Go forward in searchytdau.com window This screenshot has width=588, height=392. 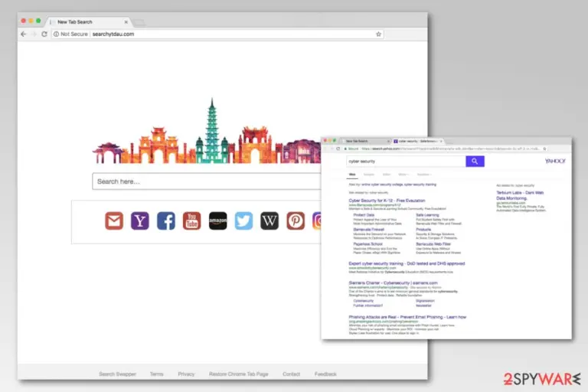pos(34,34)
